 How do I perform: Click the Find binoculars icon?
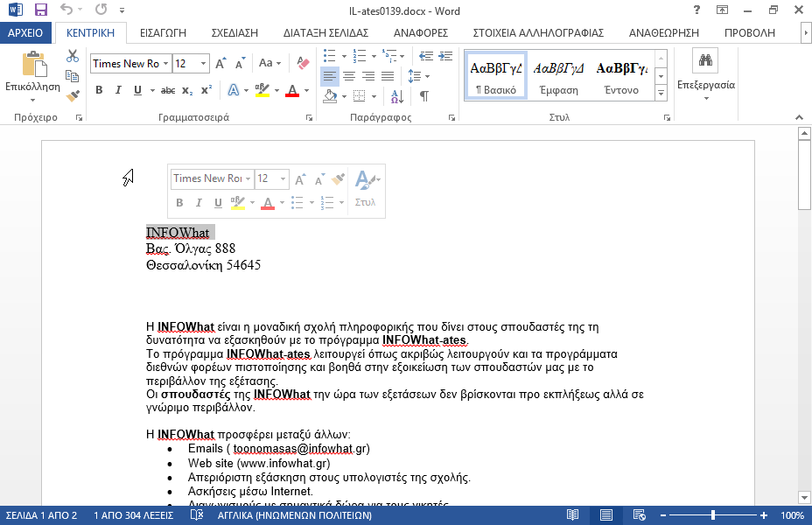point(705,60)
